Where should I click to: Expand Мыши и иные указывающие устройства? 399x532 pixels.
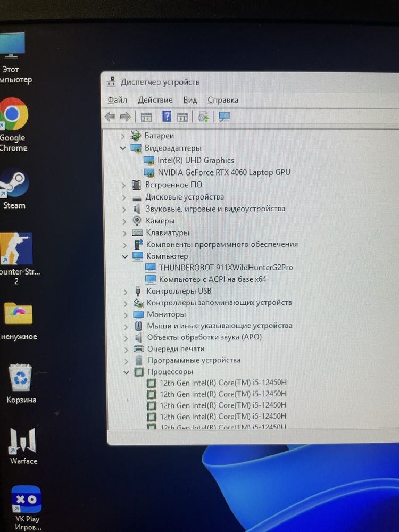pyautogui.click(x=126, y=327)
